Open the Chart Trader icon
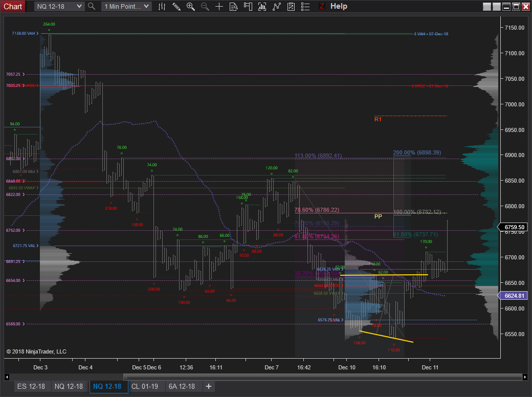The image size is (532, 397). [248, 6]
